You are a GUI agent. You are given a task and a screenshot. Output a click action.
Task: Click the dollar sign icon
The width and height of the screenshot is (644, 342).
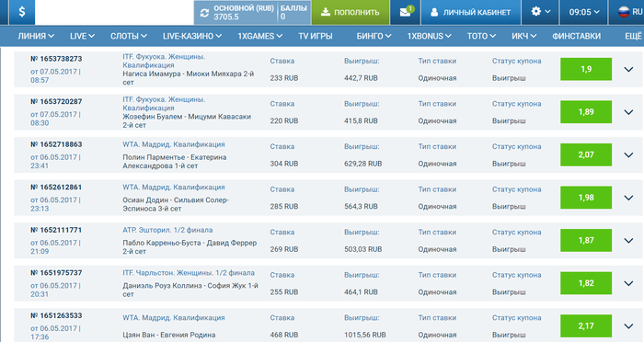coord(21,12)
